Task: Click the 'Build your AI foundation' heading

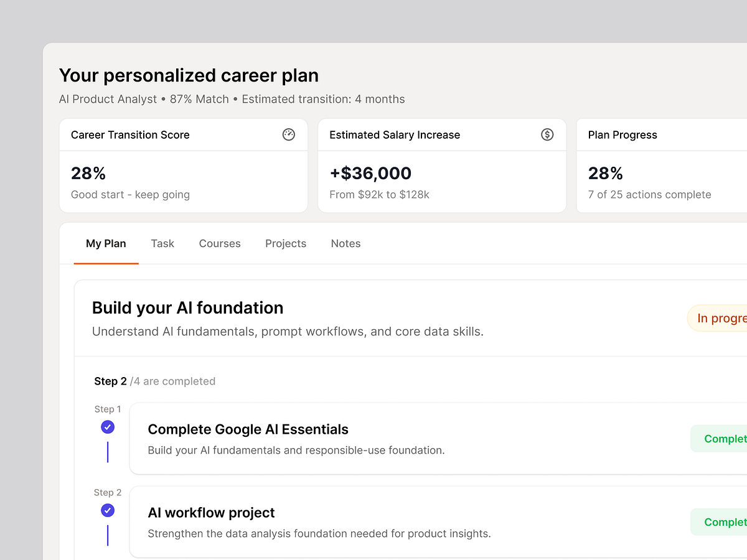Action: pos(187,308)
